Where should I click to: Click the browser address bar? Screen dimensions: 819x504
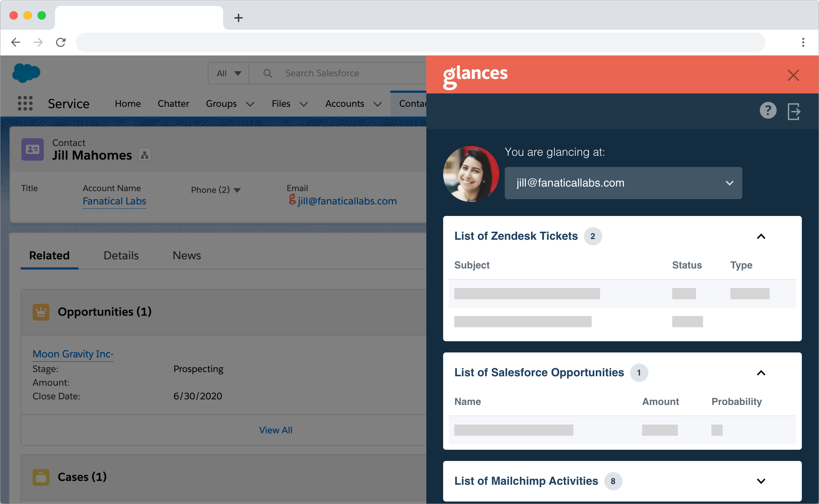pos(420,42)
